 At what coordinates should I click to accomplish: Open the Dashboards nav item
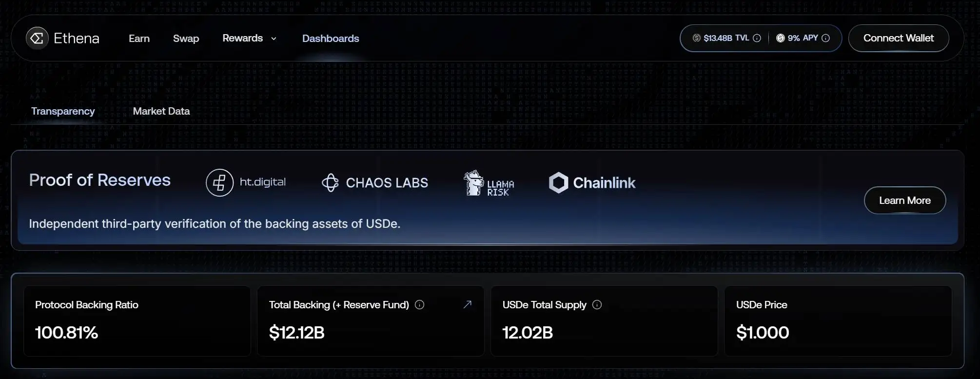pyautogui.click(x=331, y=39)
